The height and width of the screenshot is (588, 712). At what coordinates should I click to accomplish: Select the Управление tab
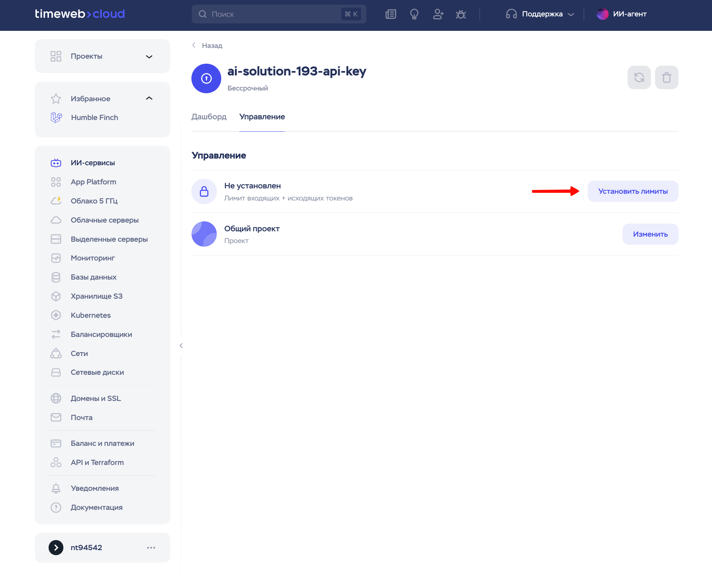262,117
